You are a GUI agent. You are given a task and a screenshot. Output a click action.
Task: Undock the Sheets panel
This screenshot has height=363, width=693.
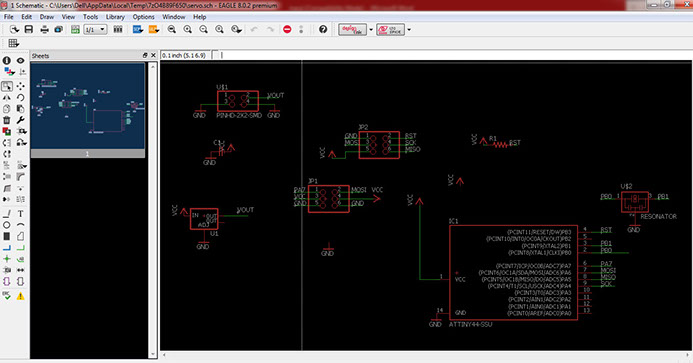pos(145,55)
